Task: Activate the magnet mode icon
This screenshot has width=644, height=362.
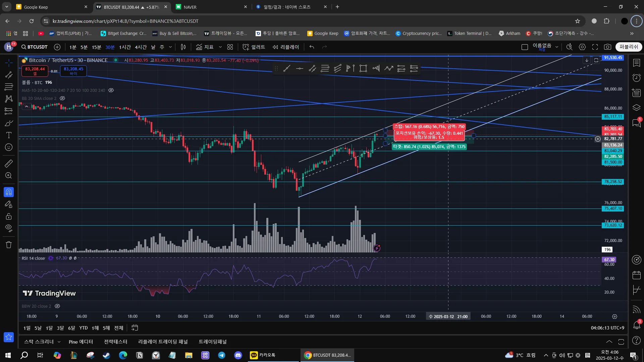Action: click(x=9, y=192)
